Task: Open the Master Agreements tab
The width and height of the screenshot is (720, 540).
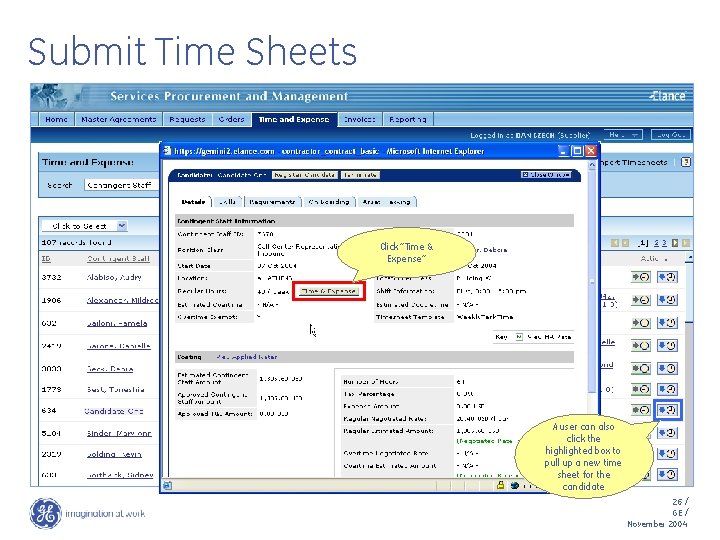Action: 118,119
